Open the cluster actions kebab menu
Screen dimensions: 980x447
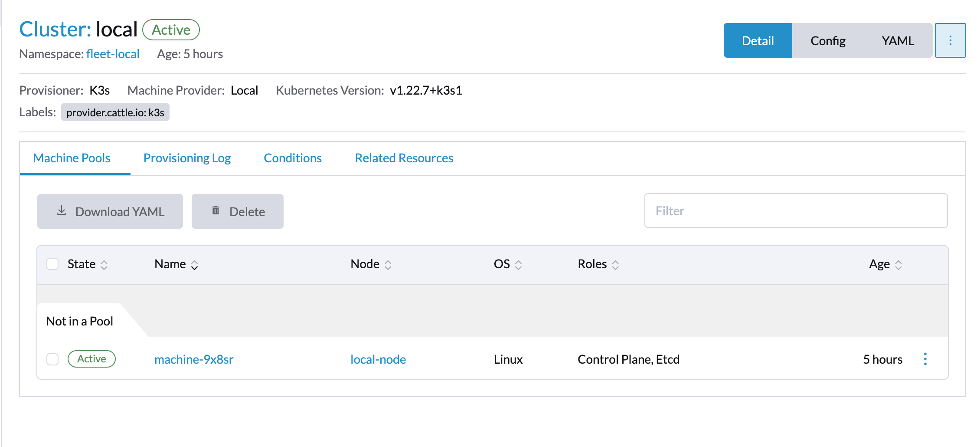951,40
